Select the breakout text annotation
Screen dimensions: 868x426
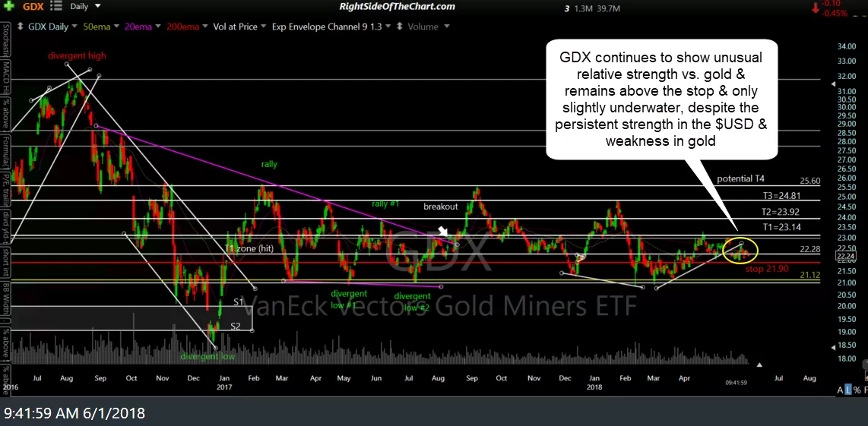(441, 207)
